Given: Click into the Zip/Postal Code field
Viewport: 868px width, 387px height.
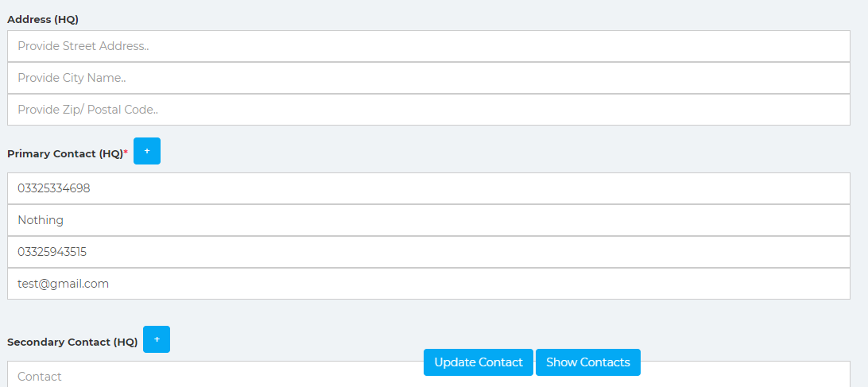Looking at the screenshot, I should [428, 110].
